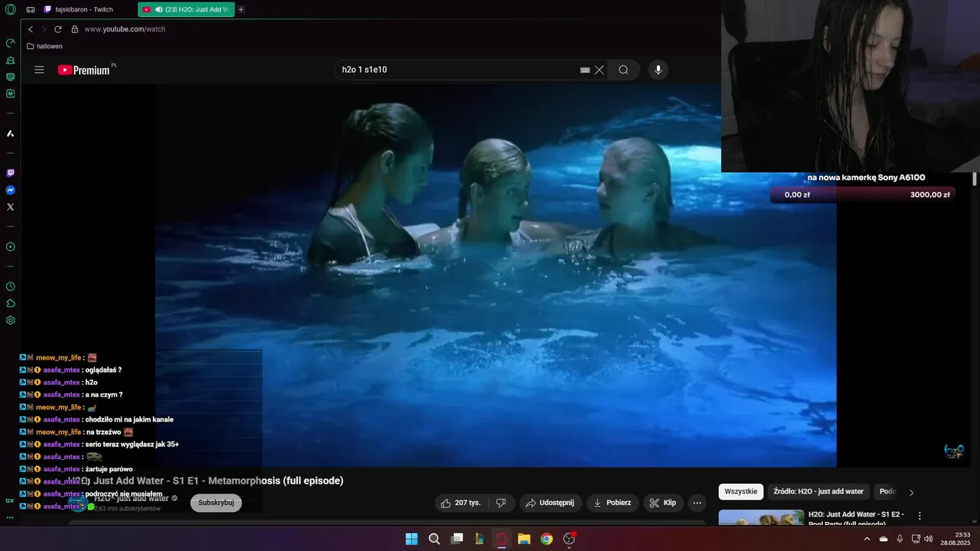Click the YouTube Premium logo
The image size is (980, 551).
[86, 70]
